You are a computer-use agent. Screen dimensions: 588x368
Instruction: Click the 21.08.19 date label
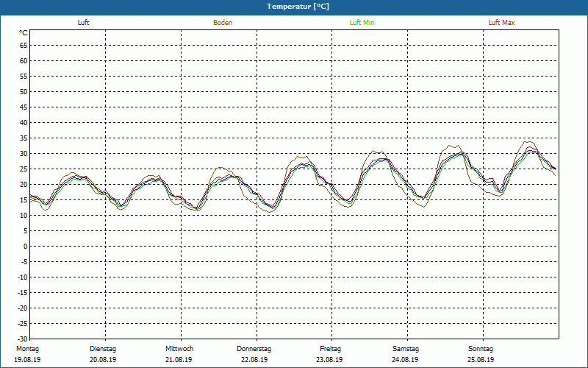[179, 359]
